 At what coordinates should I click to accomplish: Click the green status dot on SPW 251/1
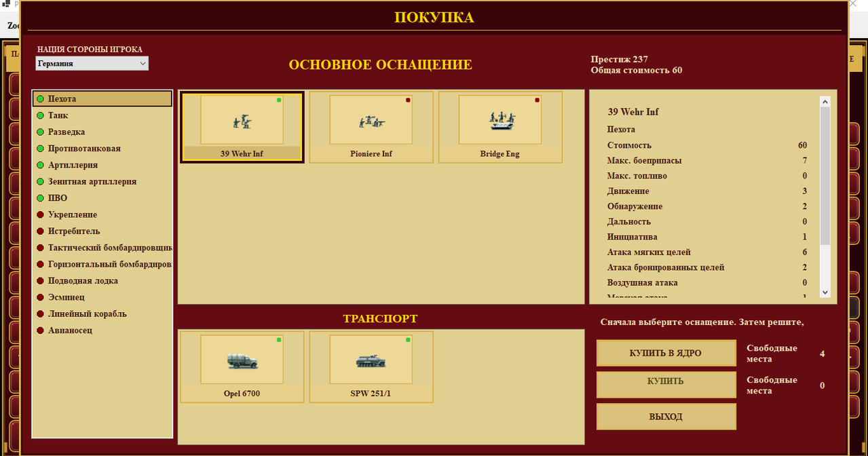pos(408,339)
